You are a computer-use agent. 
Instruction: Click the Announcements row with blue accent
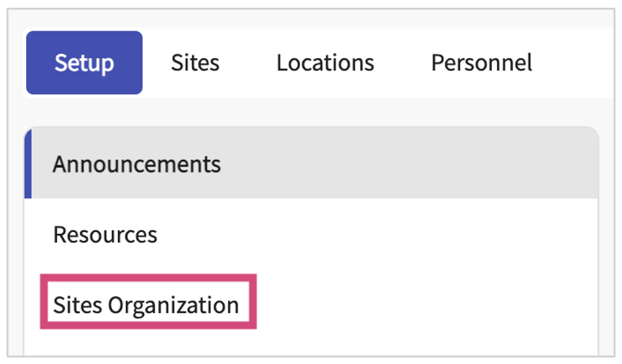[137, 164]
